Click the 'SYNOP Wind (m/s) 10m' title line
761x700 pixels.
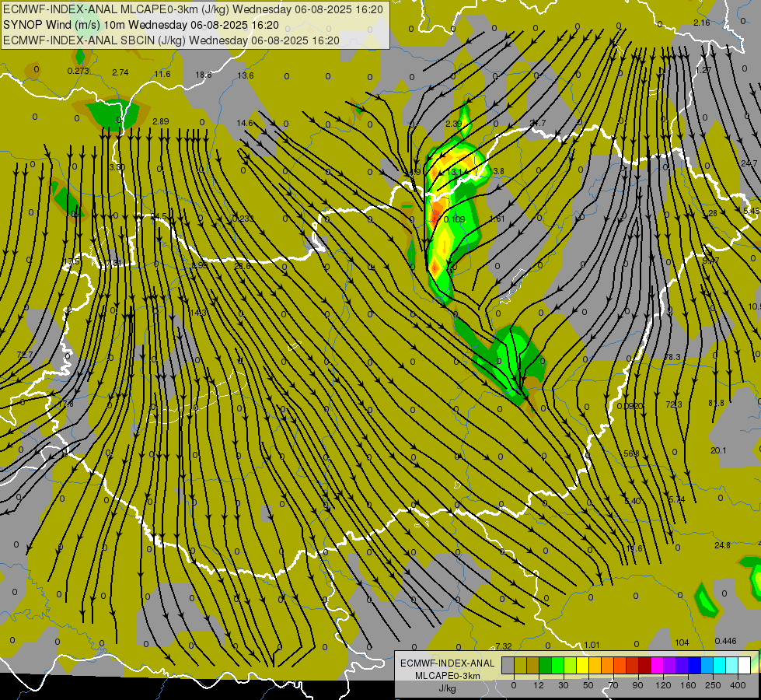point(64,25)
